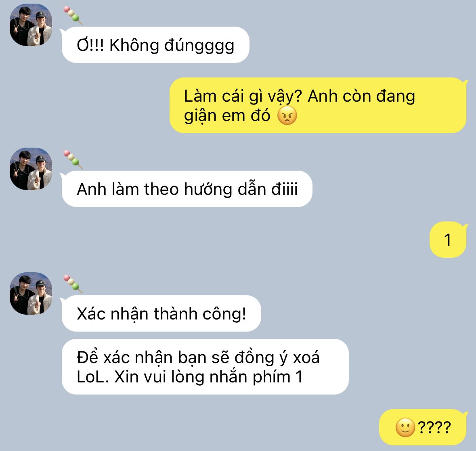Screen dimensions: 476x451
Task: Click the smiley emoji before "????"
Action: click(405, 428)
